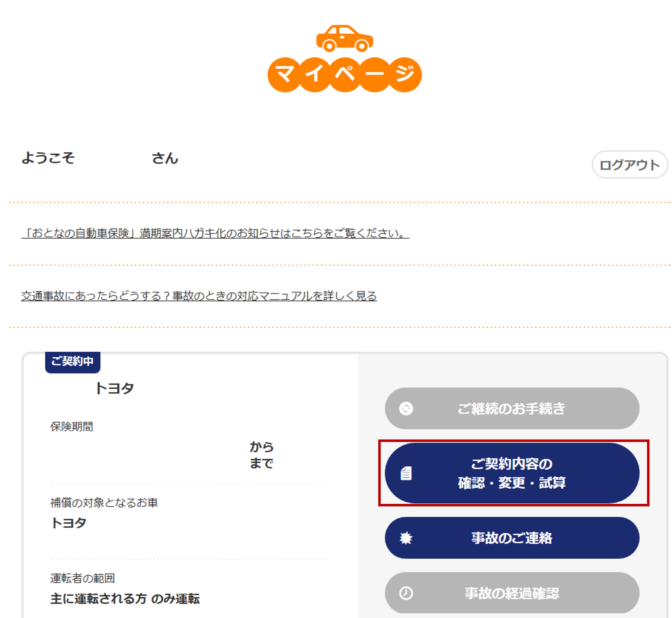Click the clock icon for accident progress
Image resolution: width=672 pixels, height=618 pixels.
(406, 593)
